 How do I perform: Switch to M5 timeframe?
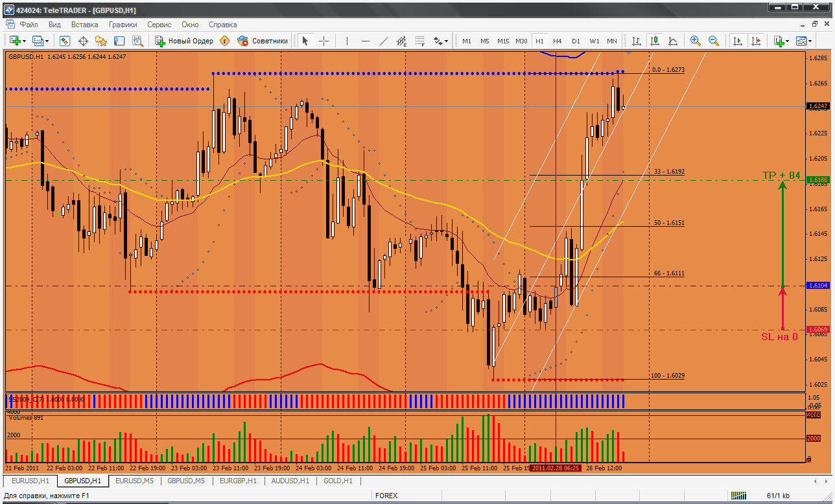click(484, 41)
